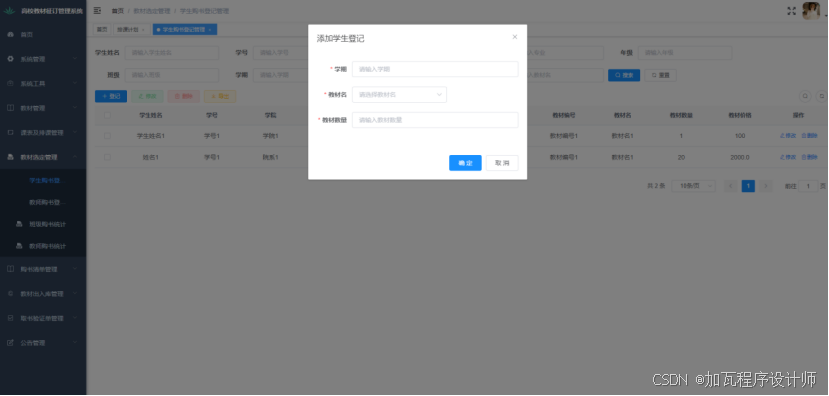
Task: Click the red 删除 toolbar button
Action: [x=183, y=96]
